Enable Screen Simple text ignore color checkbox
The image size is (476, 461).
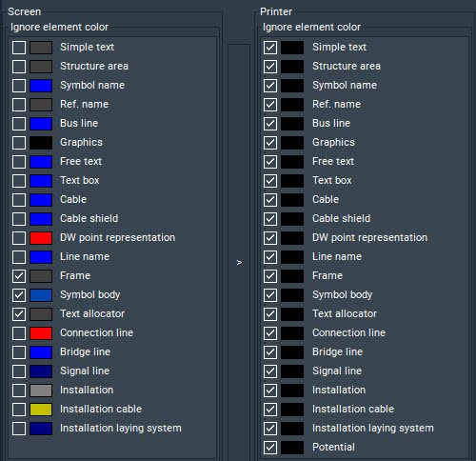(19, 48)
